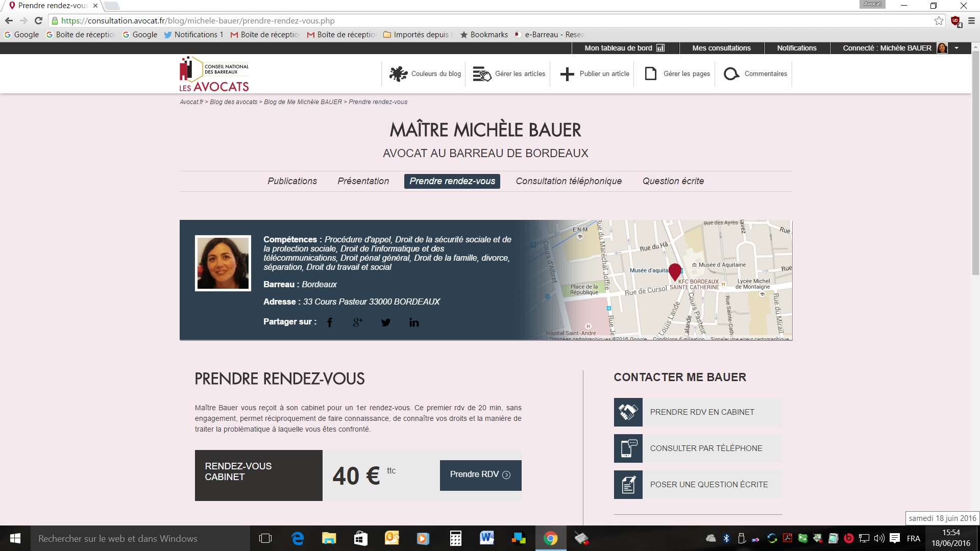This screenshot has width=980, height=551.
Task: Share profile on LinkedIn
Action: [x=414, y=322]
